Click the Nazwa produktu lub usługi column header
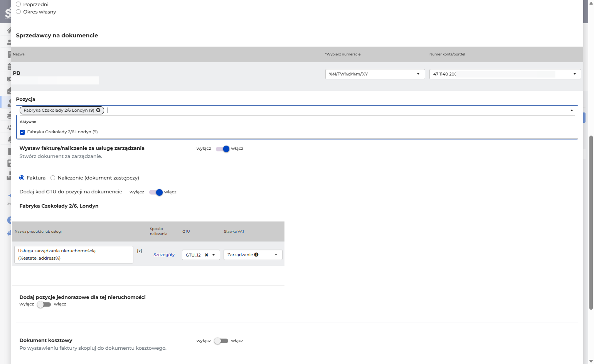594x364 pixels. click(38, 231)
